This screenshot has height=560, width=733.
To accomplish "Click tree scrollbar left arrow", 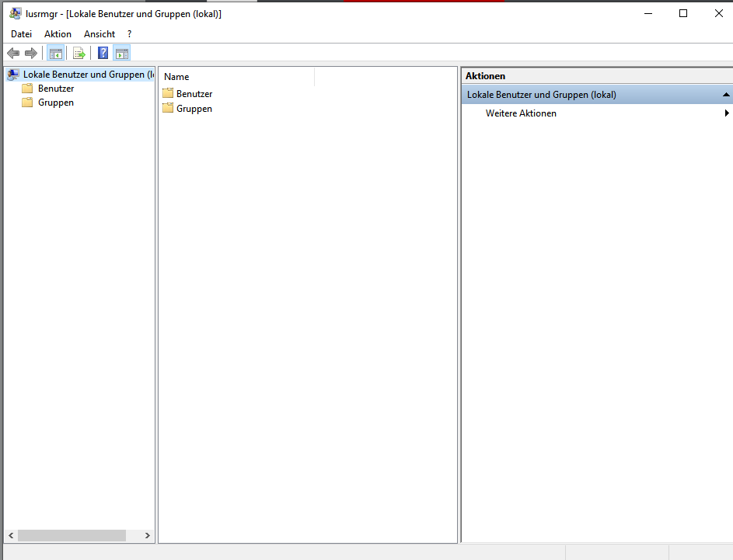I will click(x=11, y=535).
